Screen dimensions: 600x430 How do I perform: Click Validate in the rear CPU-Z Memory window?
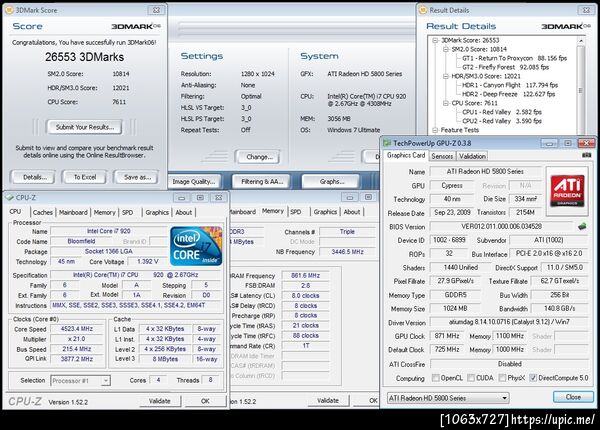pyautogui.click(x=328, y=401)
